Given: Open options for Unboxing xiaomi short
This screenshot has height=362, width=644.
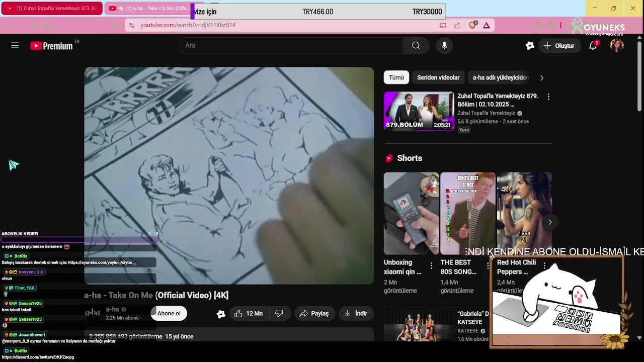Looking at the screenshot, I should tap(432, 265).
